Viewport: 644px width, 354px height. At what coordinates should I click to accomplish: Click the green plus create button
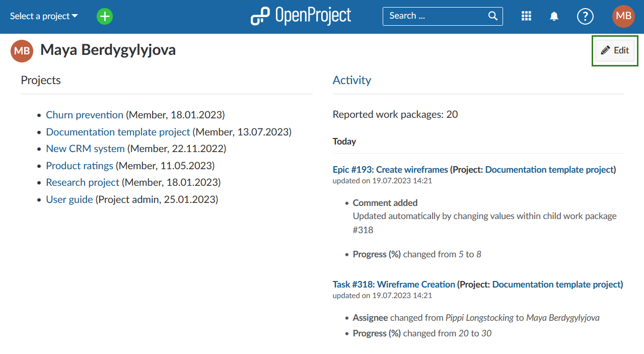click(x=105, y=16)
